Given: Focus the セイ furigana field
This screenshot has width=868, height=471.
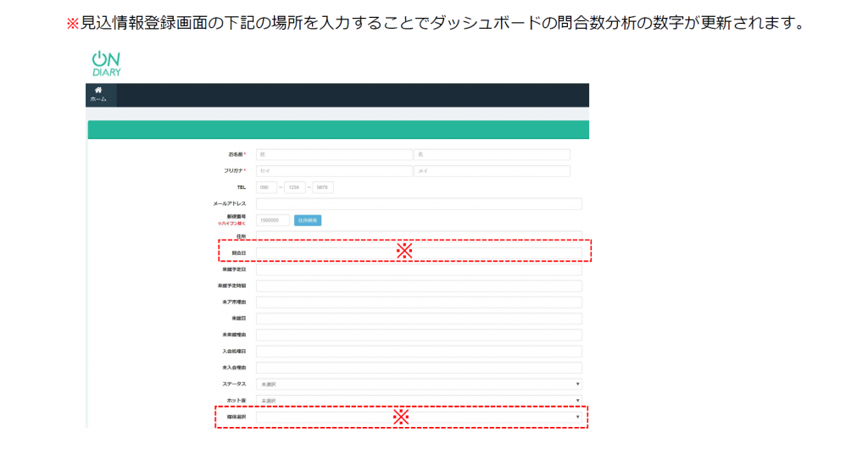Looking at the screenshot, I should pyautogui.click(x=333, y=171).
